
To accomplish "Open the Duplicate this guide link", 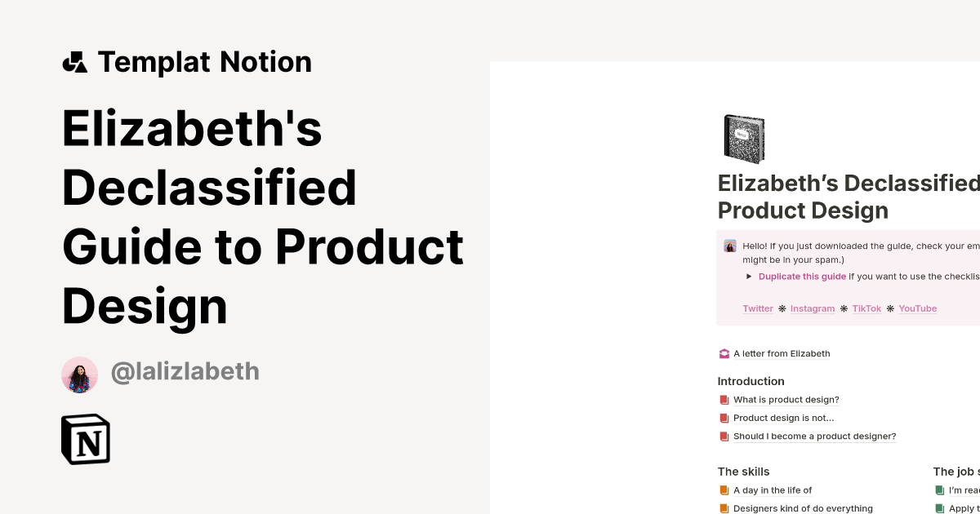I will click(x=802, y=276).
